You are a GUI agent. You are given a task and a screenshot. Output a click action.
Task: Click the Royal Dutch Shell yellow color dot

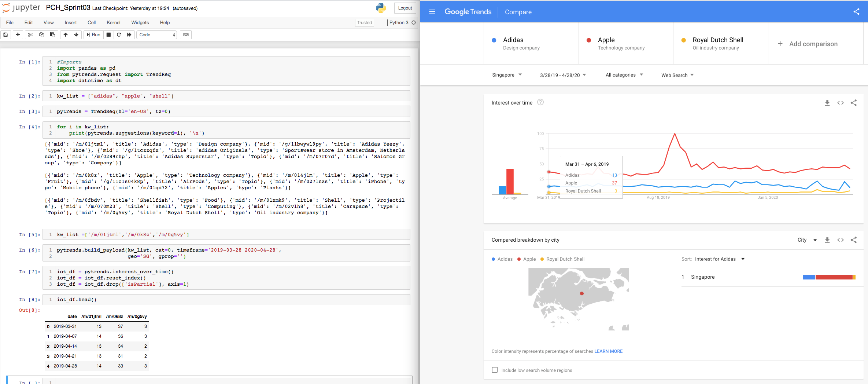683,40
